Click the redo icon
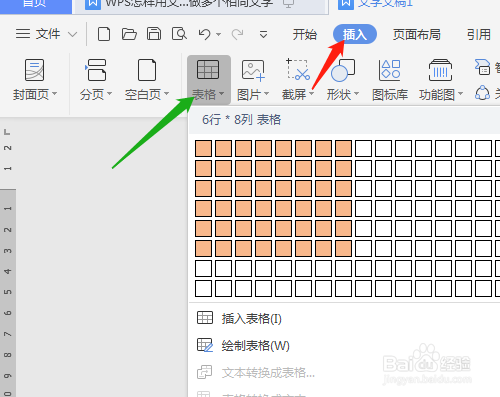 pyautogui.click(x=237, y=34)
